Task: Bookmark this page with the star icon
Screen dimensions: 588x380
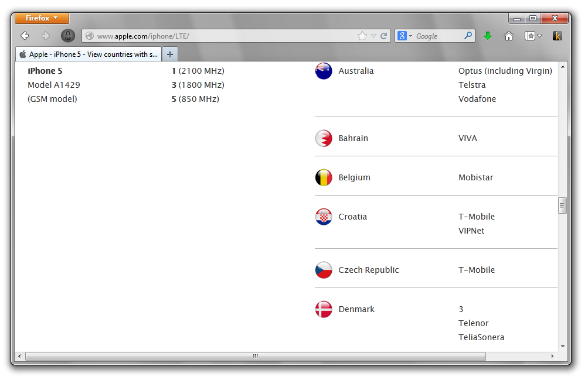Action: [x=362, y=36]
